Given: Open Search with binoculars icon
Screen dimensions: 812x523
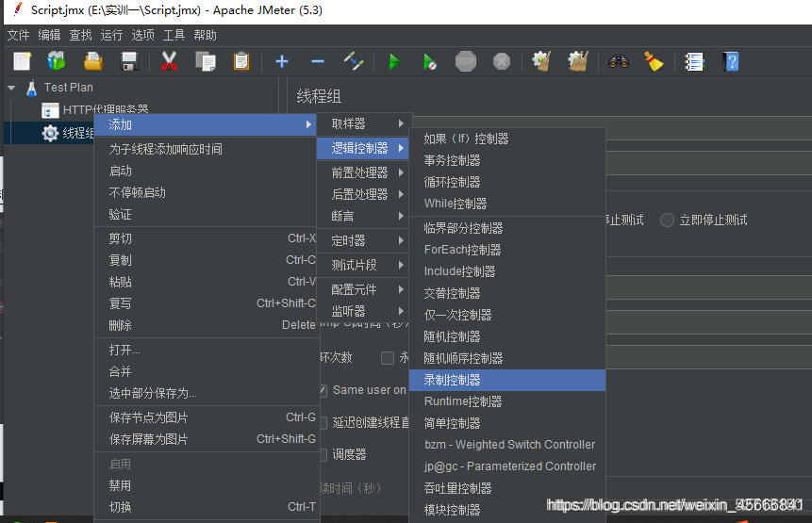Looking at the screenshot, I should click(619, 61).
